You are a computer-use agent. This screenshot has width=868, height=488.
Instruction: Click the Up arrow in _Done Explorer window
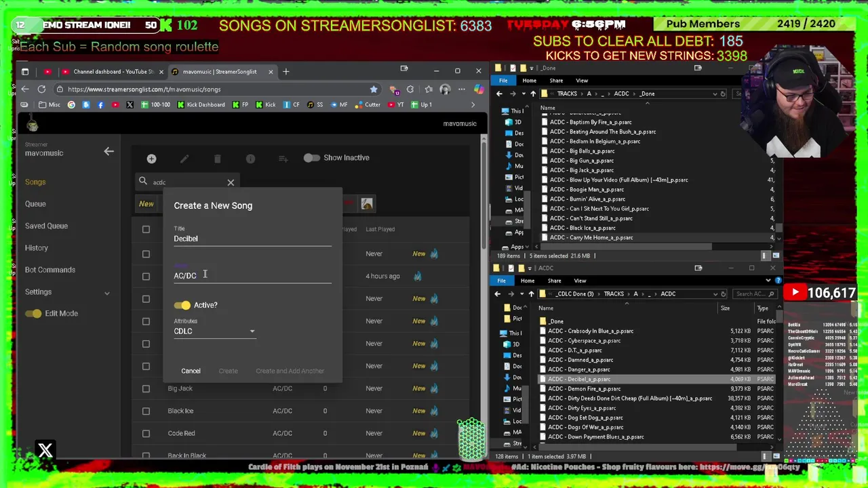click(x=533, y=94)
